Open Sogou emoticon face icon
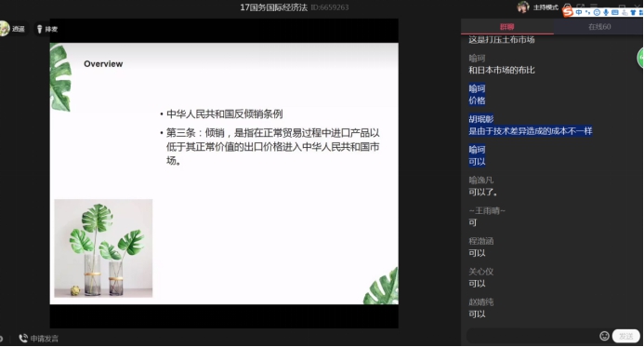The height and width of the screenshot is (347, 644). pyautogui.click(x=597, y=12)
